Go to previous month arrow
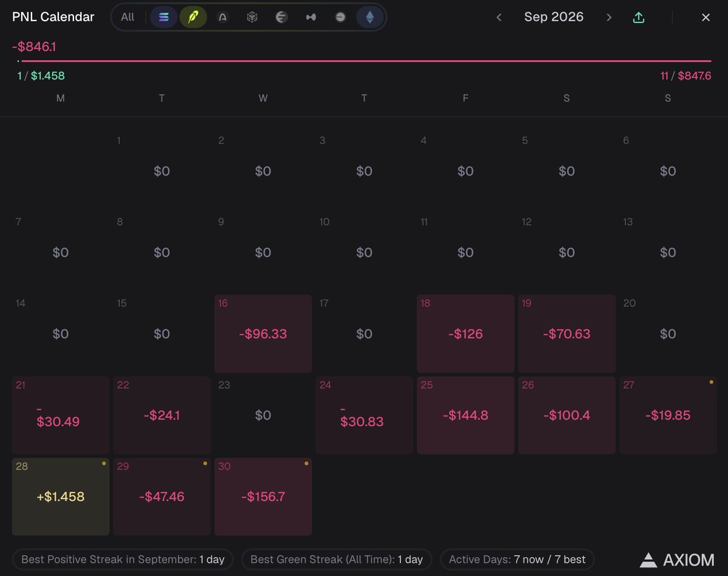 [499, 18]
